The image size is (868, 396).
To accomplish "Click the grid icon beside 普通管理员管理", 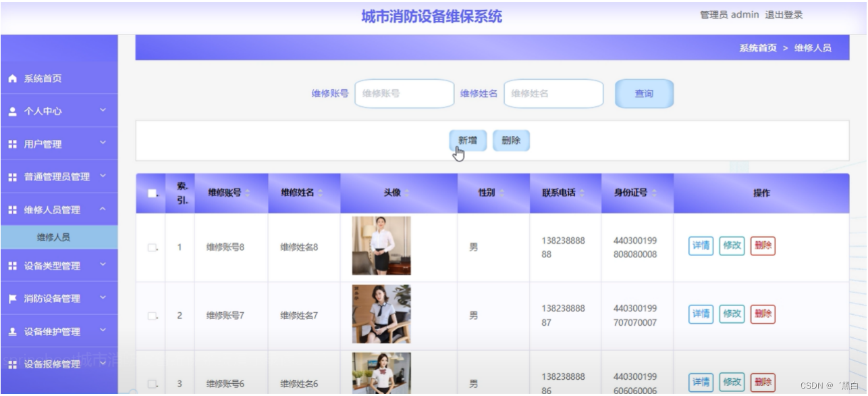I will pos(12,177).
